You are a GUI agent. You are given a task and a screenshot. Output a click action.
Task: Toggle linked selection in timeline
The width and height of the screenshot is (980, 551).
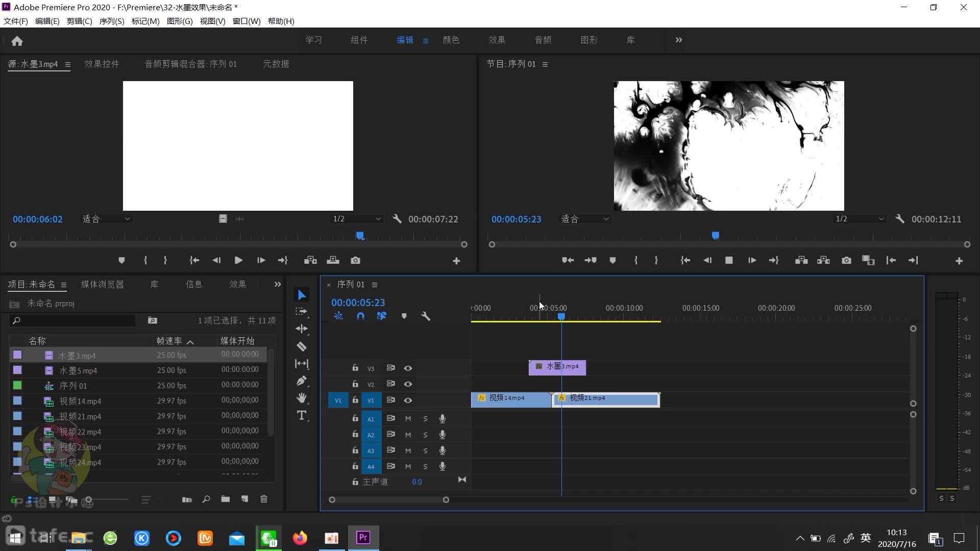382,316
